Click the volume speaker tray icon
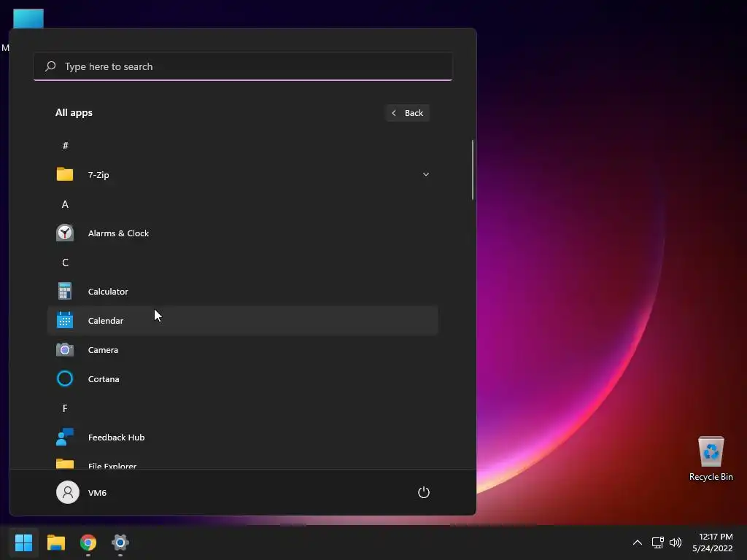Image resolution: width=747 pixels, height=560 pixels. point(676,542)
